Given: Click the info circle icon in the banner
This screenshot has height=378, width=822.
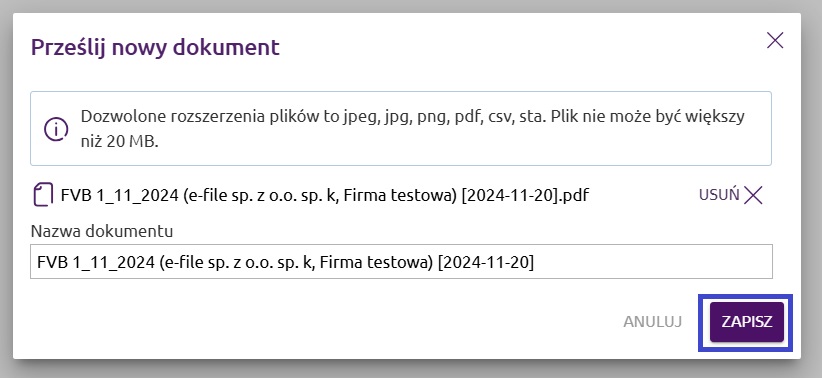Looking at the screenshot, I should [x=56, y=129].
